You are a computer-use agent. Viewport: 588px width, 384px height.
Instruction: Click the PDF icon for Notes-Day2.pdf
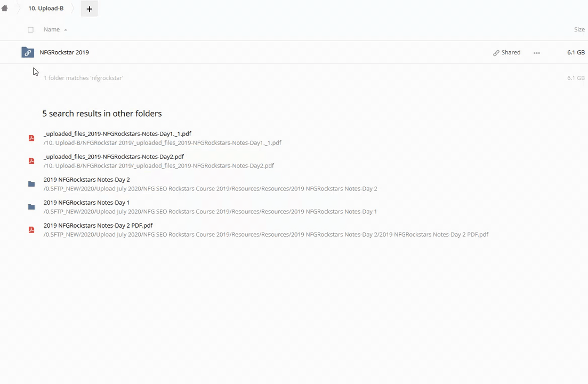coord(31,161)
